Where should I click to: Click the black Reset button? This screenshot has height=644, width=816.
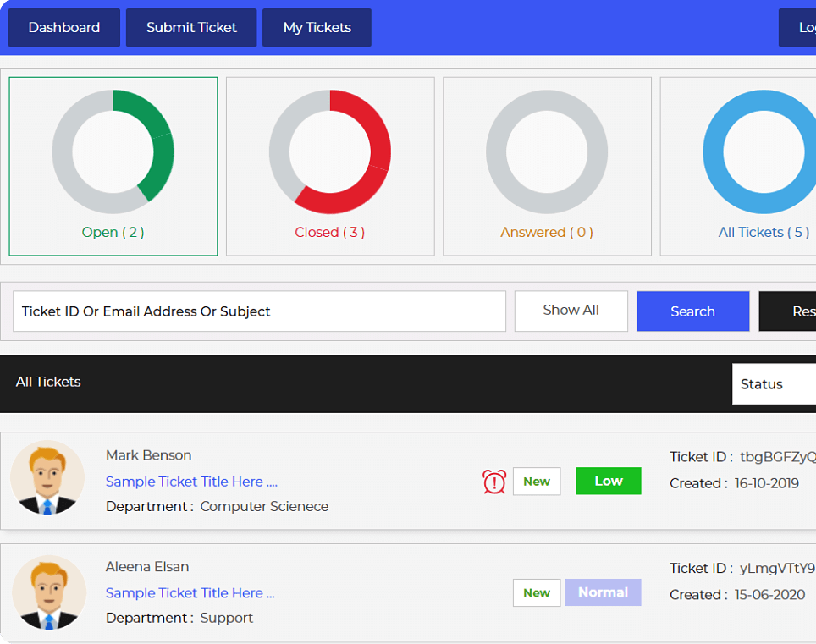(787, 311)
